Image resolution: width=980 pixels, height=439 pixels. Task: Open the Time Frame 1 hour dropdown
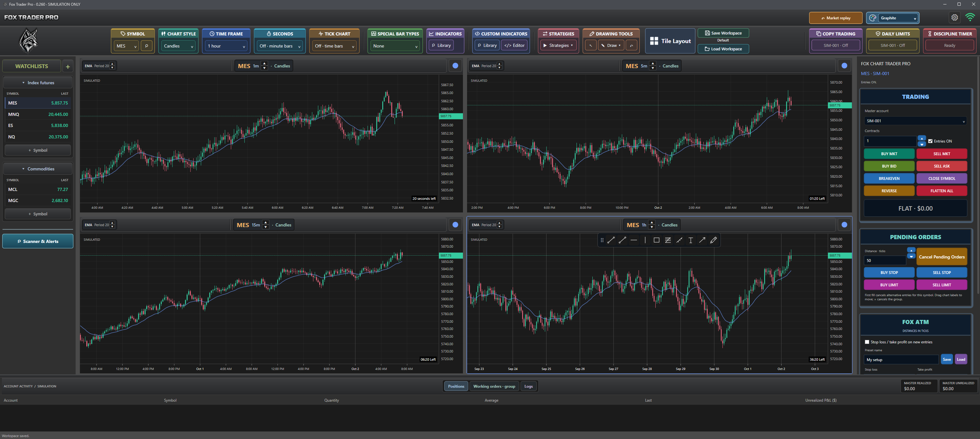226,46
